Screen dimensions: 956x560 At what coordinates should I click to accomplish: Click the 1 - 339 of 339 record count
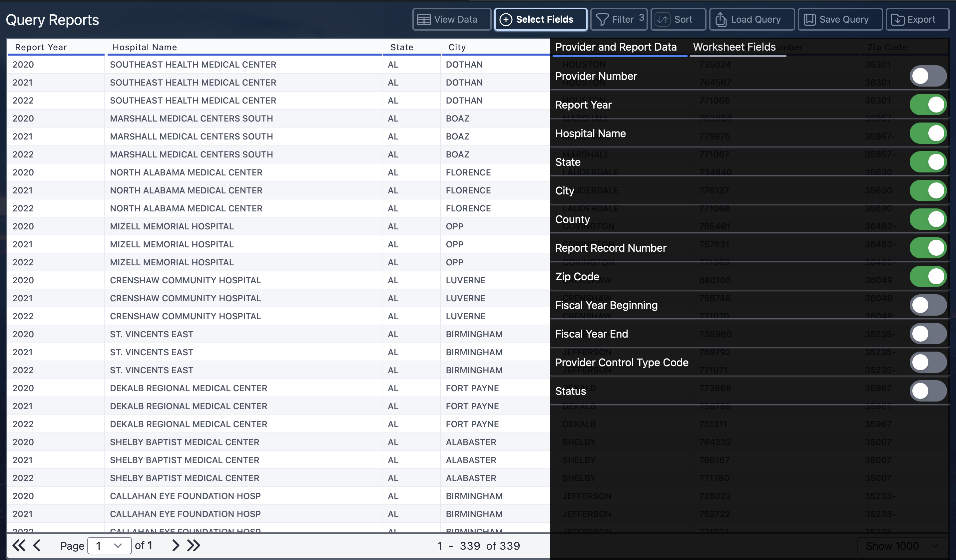pyautogui.click(x=478, y=546)
